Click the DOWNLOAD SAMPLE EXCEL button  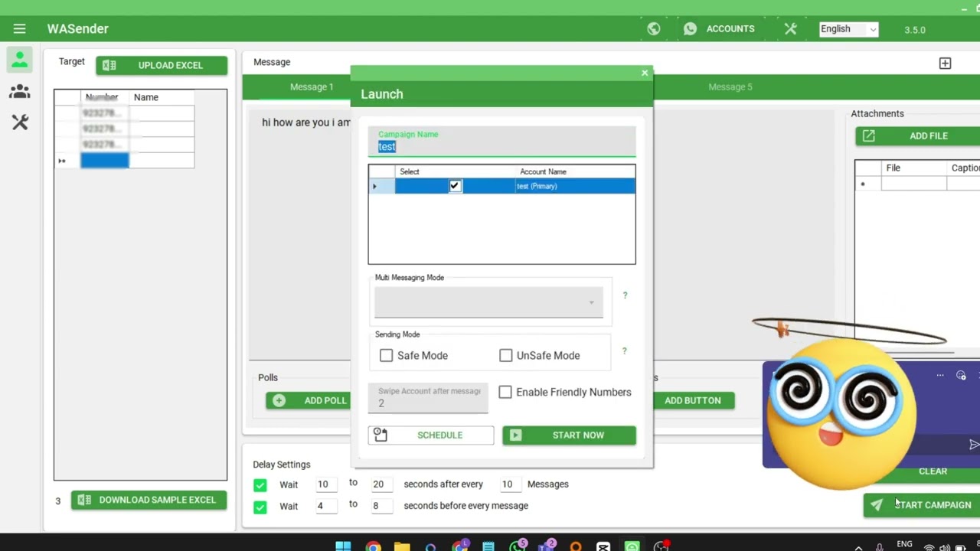coord(149,500)
